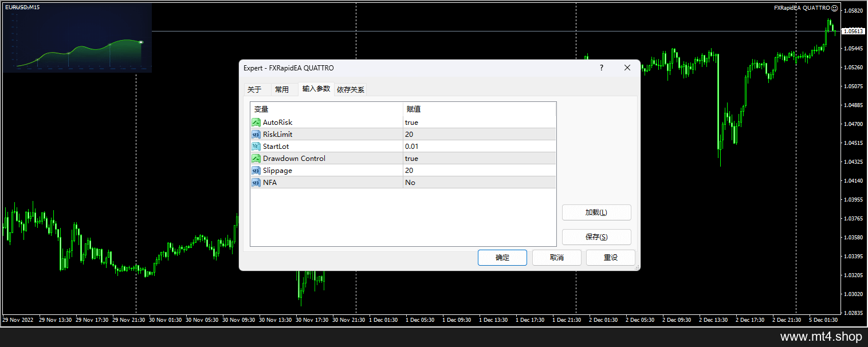This screenshot has width=868, height=347.
Task: Click the 保存(S) button
Action: (596, 237)
